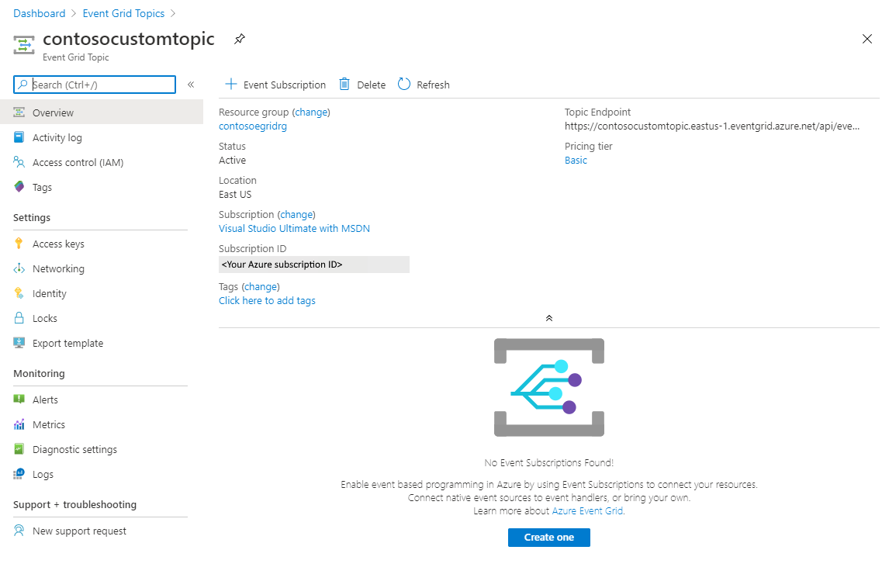Click the large Event Grid illustration
This screenshot has height=588, width=889.
click(548, 387)
